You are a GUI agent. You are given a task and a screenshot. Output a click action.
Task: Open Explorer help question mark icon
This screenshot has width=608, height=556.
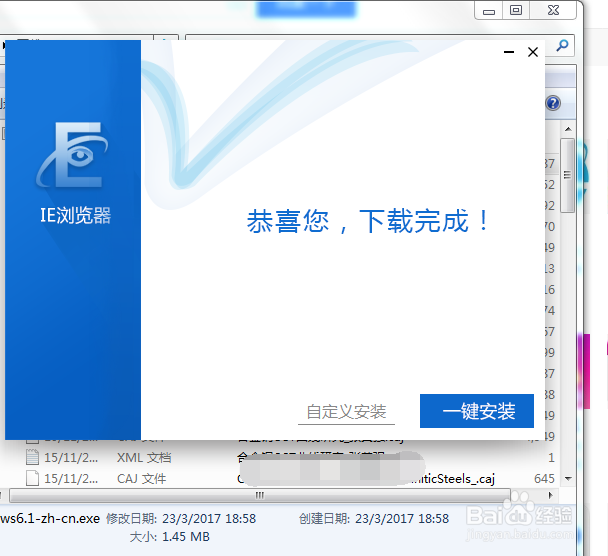pyautogui.click(x=553, y=103)
